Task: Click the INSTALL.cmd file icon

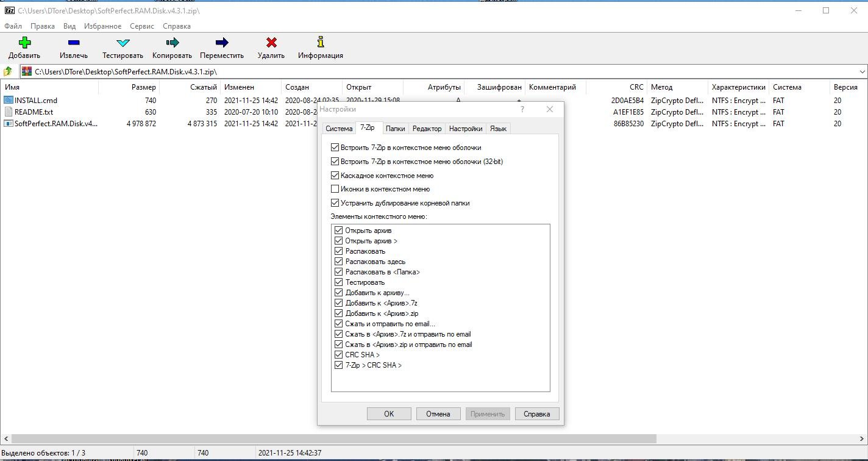Action: tap(8, 100)
